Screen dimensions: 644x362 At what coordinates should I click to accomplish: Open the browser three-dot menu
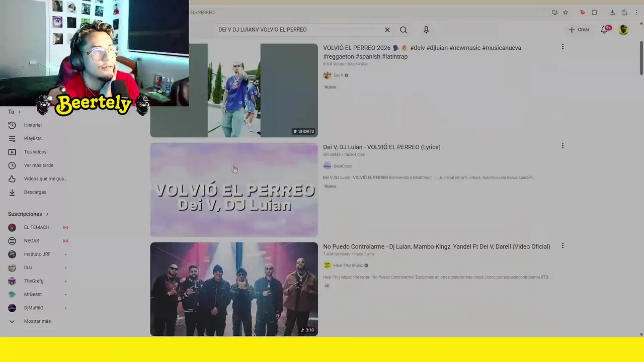pos(636,13)
